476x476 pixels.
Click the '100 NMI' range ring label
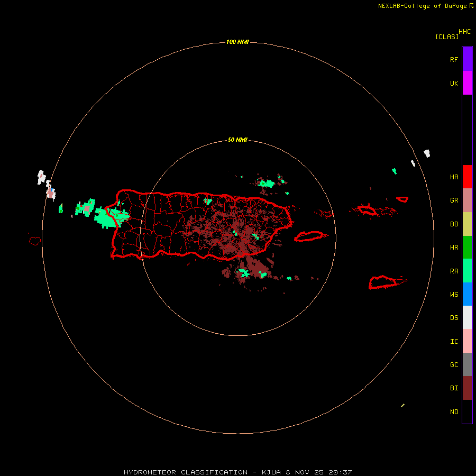coord(237,42)
